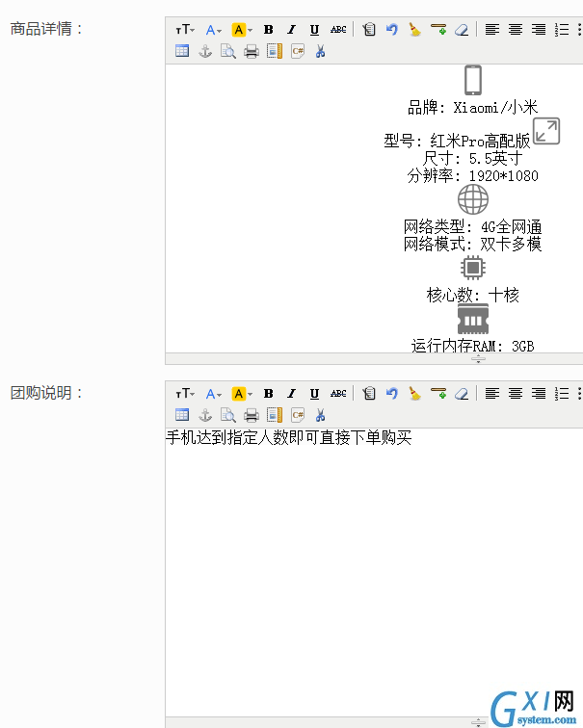Screen dimensions: 583x728
Task: Toggle Underline in 商品详情 editor toolbar
Action: point(314,30)
